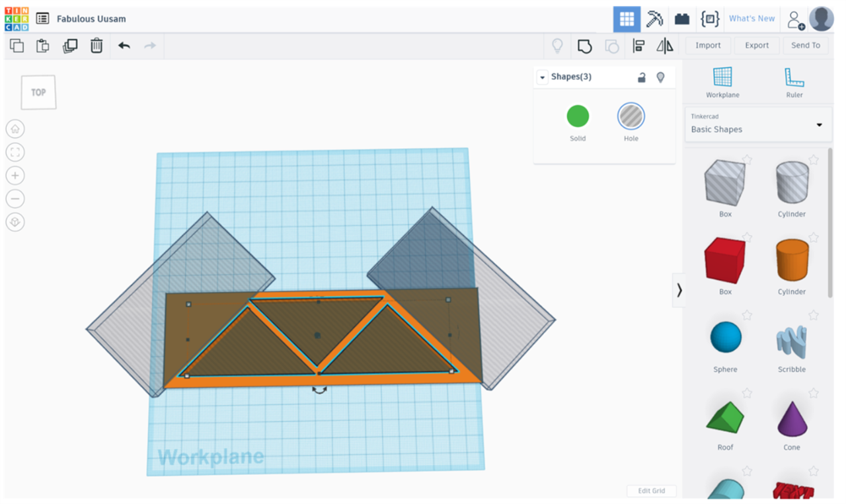Select the Ruler tool

(x=794, y=83)
